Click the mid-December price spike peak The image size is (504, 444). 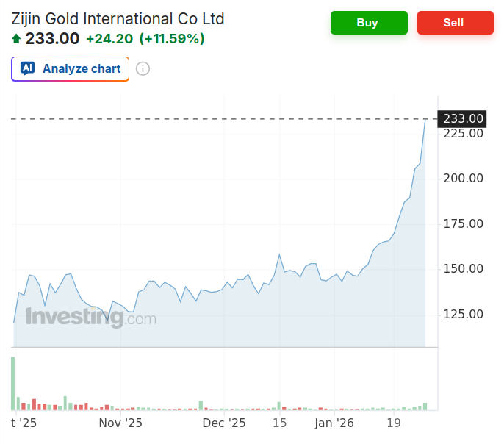[x=279, y=254]
